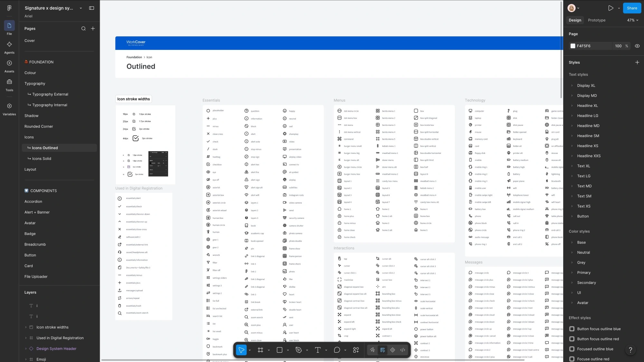The image size is (644, 362).
Task: Add a new style with plus icon
Action: tap(637, 62)
